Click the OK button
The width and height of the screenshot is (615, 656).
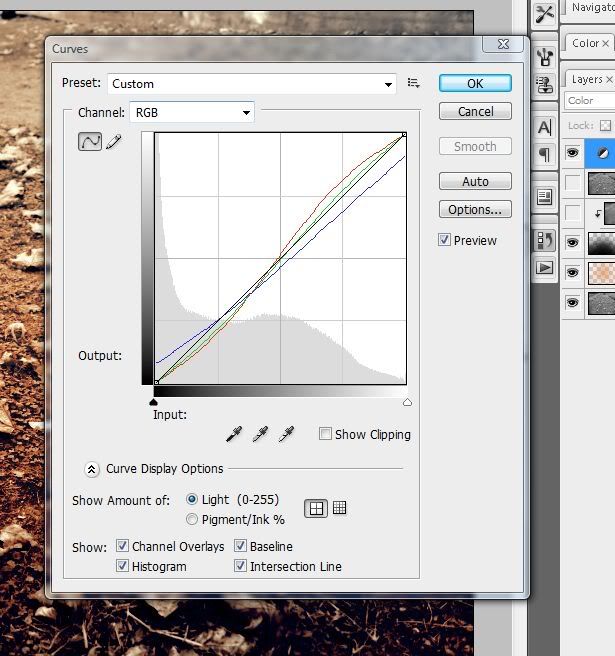(475, 83)
